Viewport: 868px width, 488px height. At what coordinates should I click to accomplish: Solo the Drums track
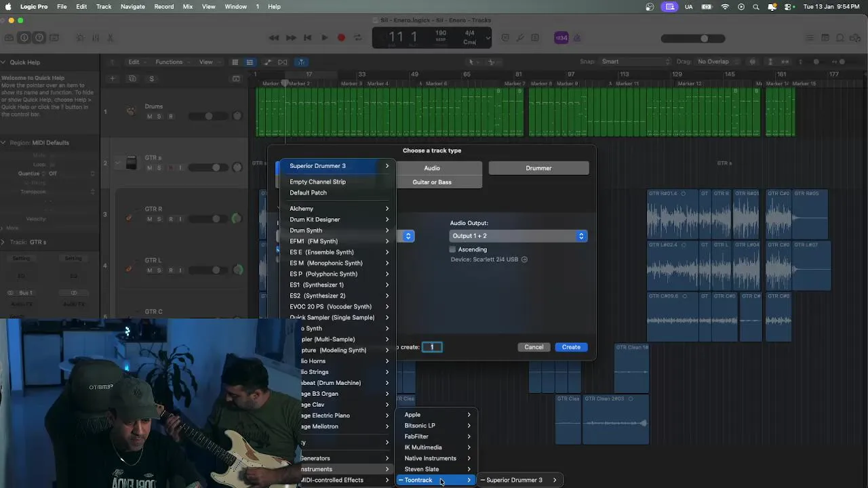point(159,117)
